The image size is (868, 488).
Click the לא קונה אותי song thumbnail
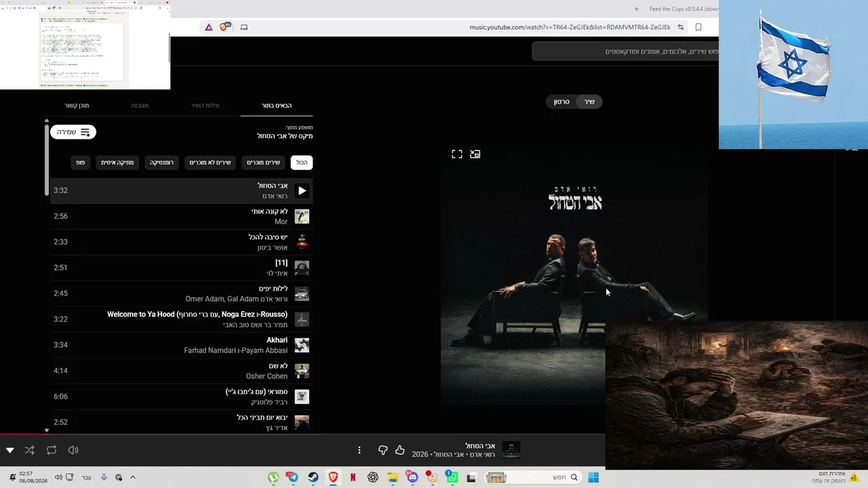302,216
